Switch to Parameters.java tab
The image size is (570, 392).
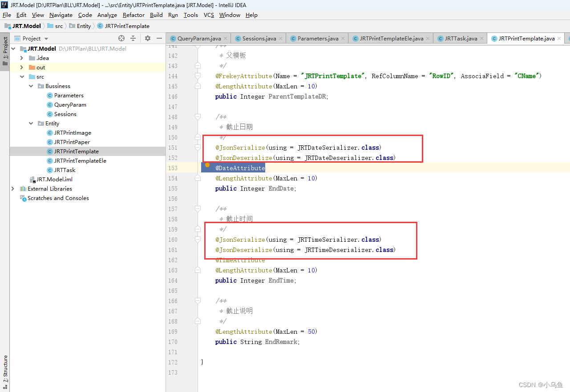coord(318,39)
